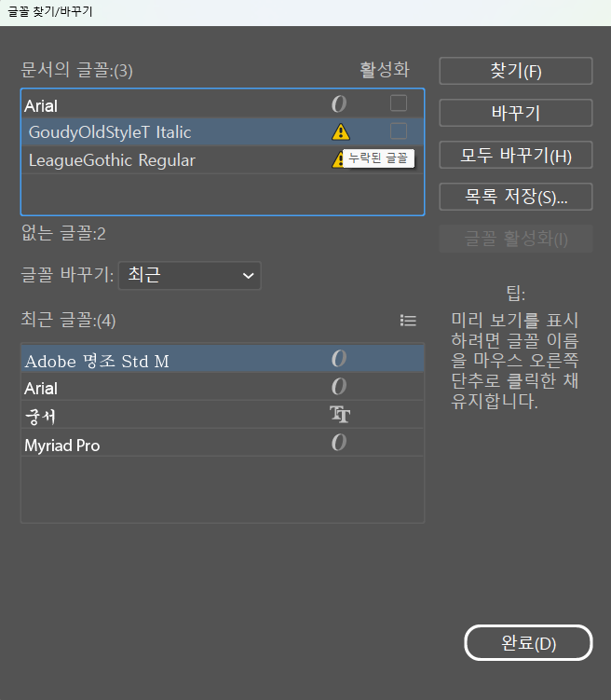Tick the 활성화 checkbox for Arial

pyautogui.click(x=399, y=103)
